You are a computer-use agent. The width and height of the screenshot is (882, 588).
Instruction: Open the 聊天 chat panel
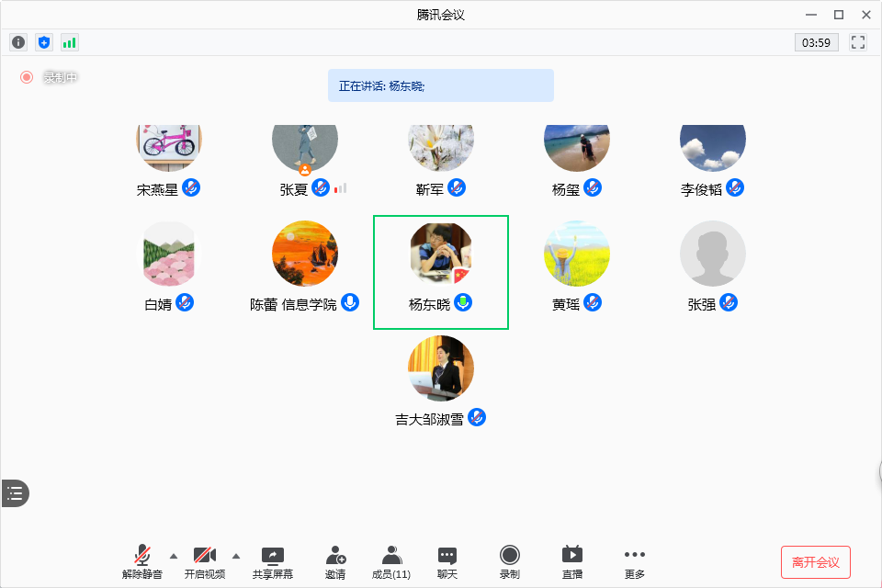tap(447, 561)
